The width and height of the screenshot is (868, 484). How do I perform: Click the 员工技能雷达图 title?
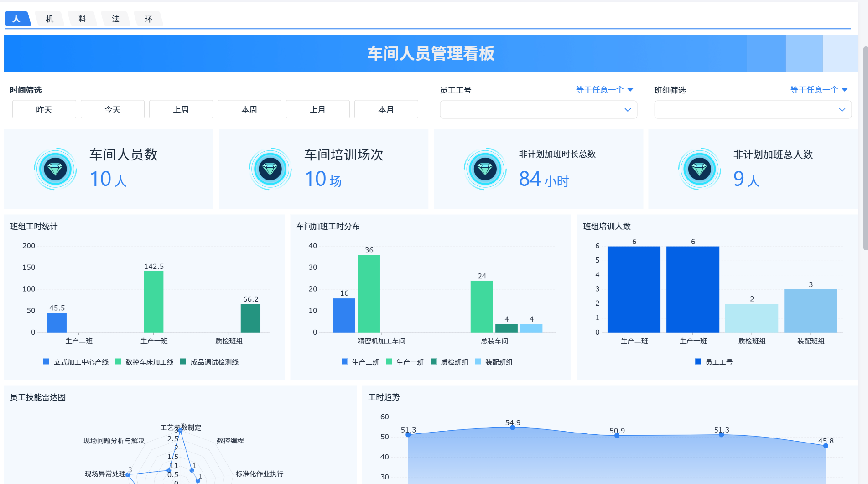click(x=38, y=397)
